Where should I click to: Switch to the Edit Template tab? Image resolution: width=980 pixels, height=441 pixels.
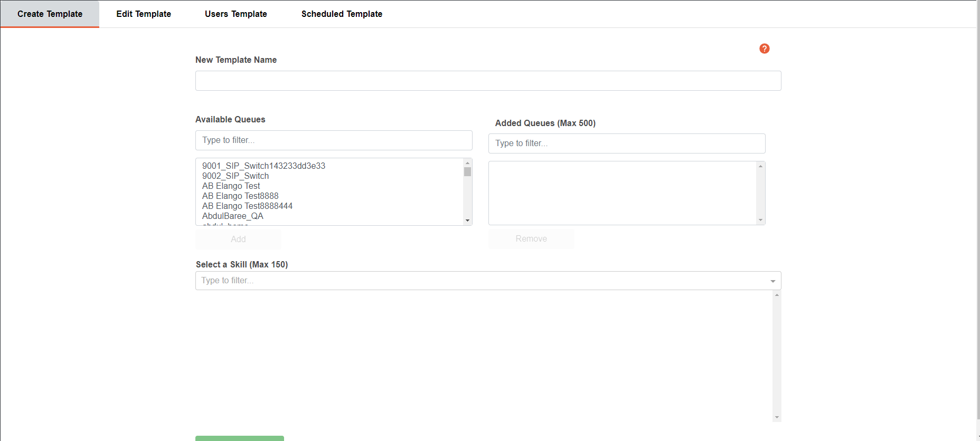point(144,14)
